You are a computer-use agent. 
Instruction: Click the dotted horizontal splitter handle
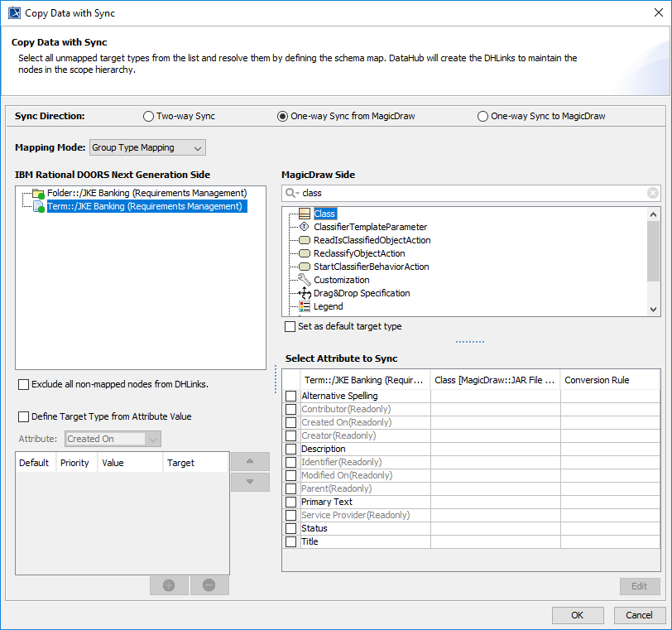(470, 342)
